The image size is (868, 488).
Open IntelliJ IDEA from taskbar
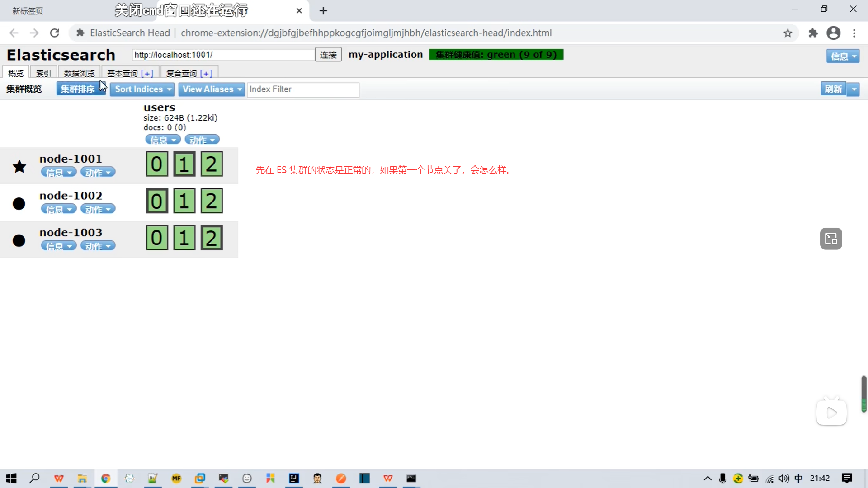pyautogui.click(x=294, y=478)
